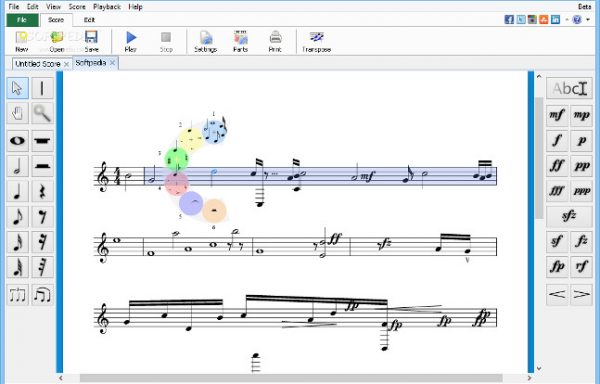The image size is (600, 384).
Task: Switch to Untitled Score tab
Action: pyautogui.click(x=38, y=64)
